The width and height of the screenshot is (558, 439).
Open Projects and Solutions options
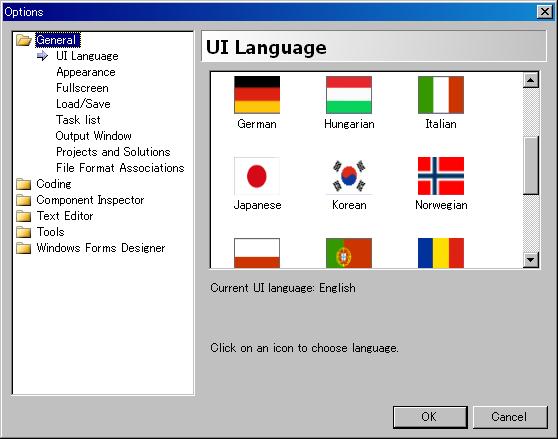pyautogui.click(x=113, y=152)
